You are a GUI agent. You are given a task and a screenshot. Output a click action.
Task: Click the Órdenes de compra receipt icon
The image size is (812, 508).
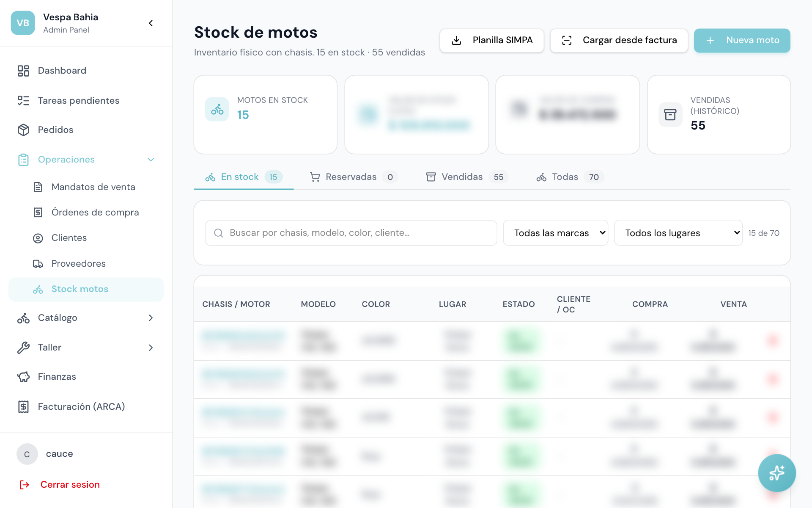pyautogui.click(x=38, y=213)
